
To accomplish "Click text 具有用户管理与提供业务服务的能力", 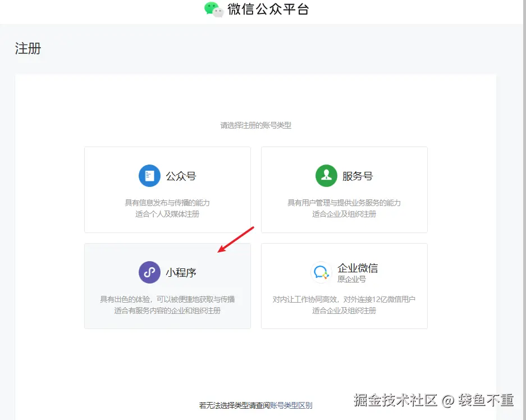I will point(344,203).
